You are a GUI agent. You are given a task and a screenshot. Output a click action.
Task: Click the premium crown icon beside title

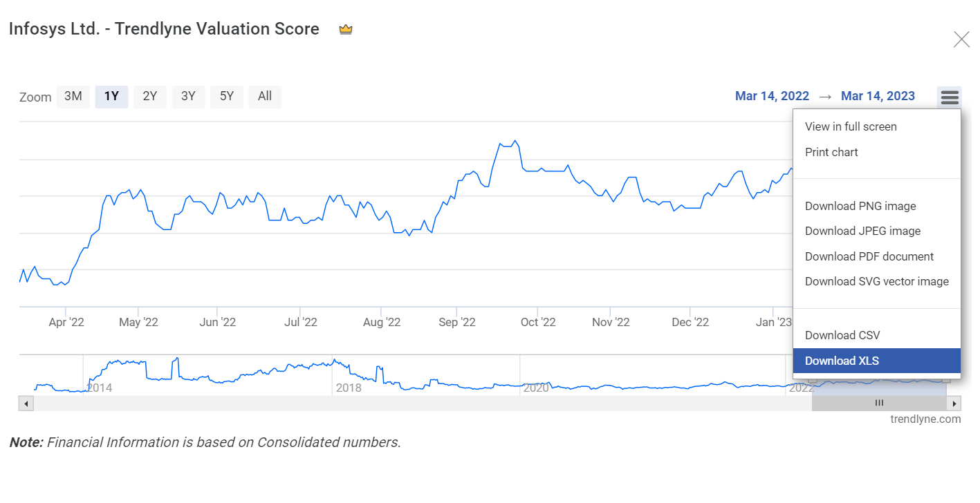[346, 30]
